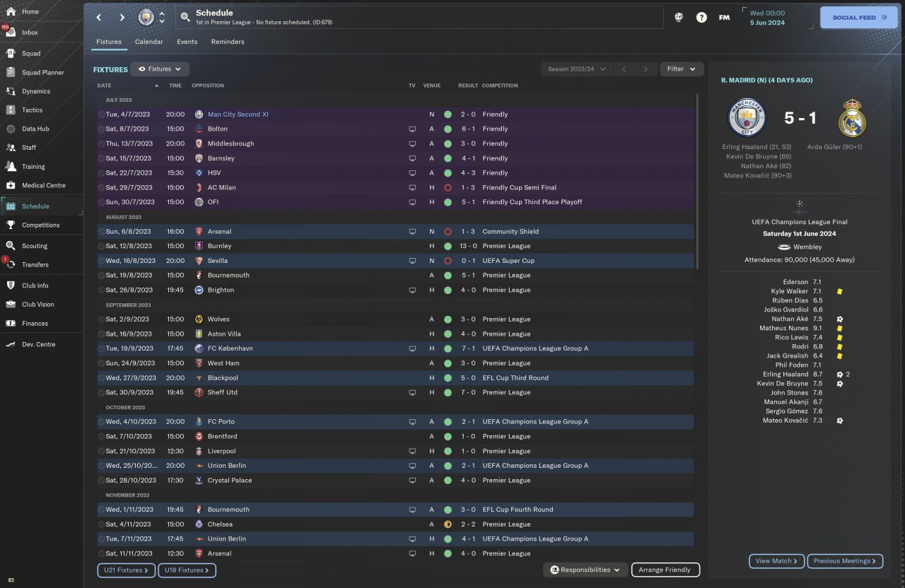Screen dimensions: 905x588
Task: Click the Arrange Friendly button
Action: coord(665,570)
